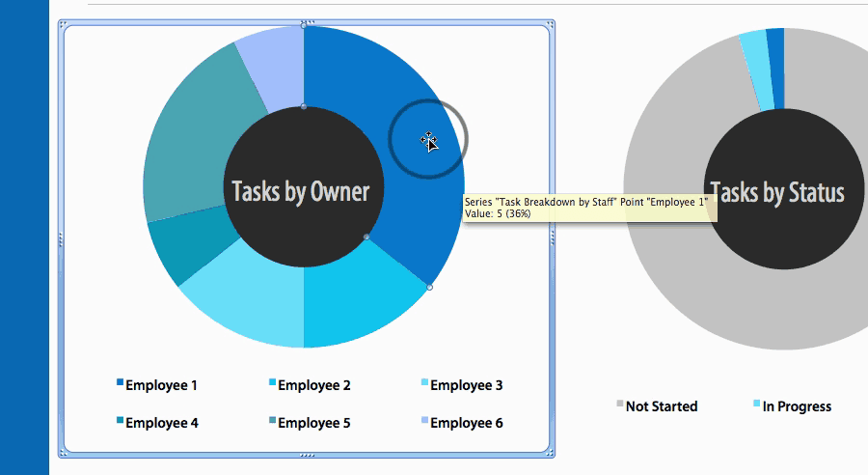The image size is (868, 475).
Task: Click the Not Started legend color marker
Action: (x=620, y=404)
